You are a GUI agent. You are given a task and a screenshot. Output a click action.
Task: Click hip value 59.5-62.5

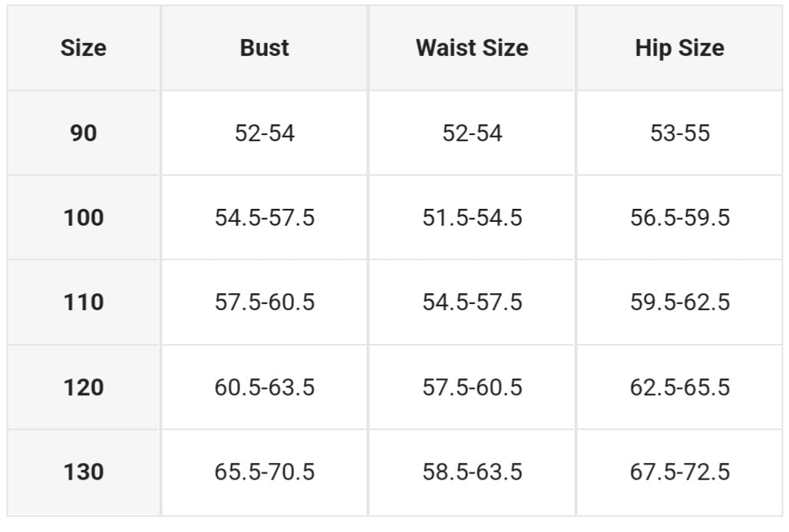(x=680, y=302)
